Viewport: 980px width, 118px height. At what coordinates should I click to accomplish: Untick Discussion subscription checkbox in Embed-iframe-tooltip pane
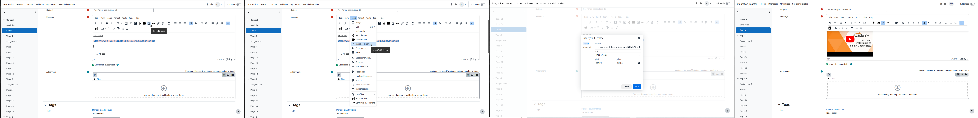pyautogui.click(x=93, y=65)
